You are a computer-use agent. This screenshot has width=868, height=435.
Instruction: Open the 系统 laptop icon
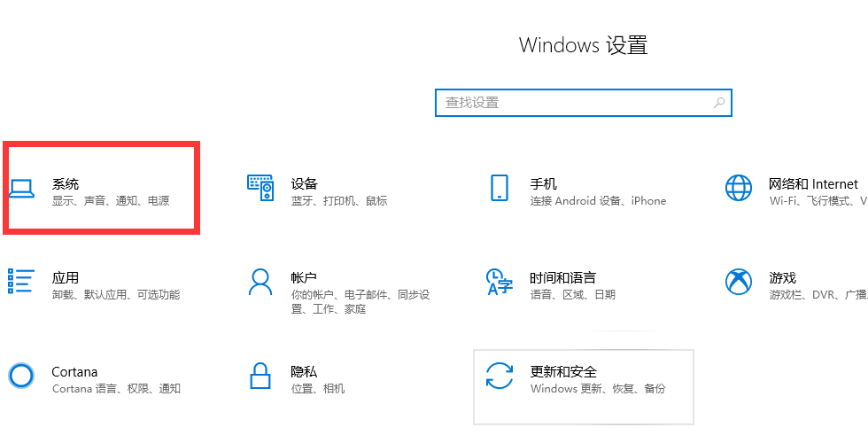coord(21,188)
